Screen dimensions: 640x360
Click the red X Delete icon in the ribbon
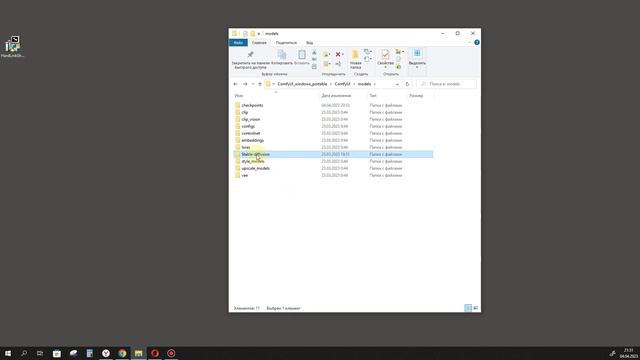pyautogui.click(x=339, y=54)
